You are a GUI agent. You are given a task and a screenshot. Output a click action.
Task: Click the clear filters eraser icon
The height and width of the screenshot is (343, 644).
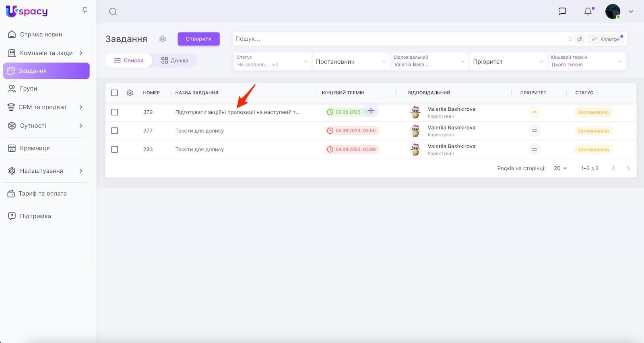pos(580,39)
